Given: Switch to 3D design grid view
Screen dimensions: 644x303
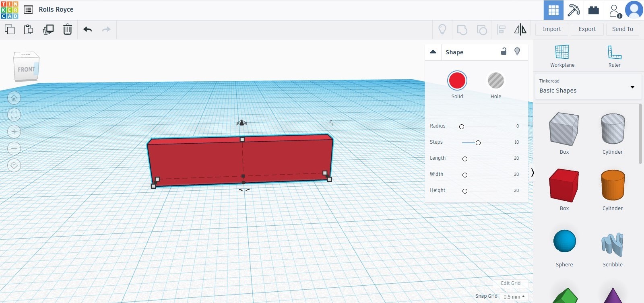Looking at the screenshot, I should 553,10.
